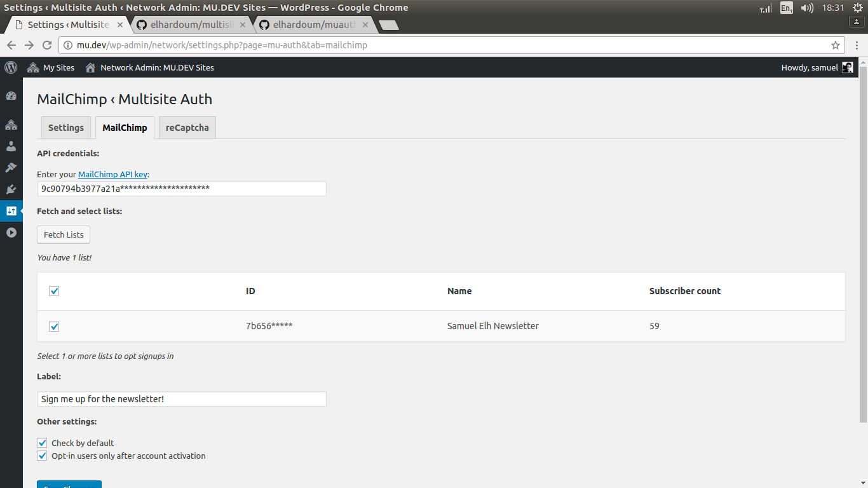Focus the MailChimp API key field
868x488 pixels.
click(182, 189)
